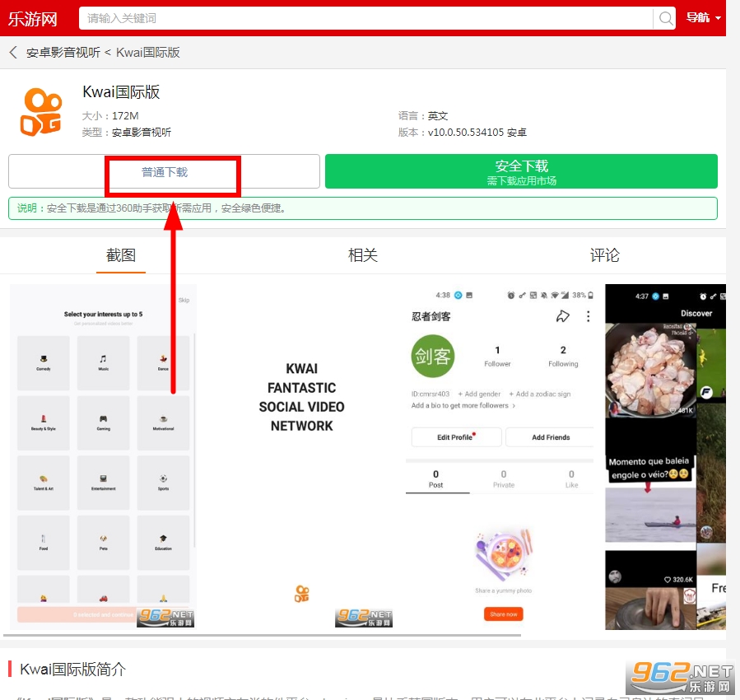Image resolution: width=740 pixels, height=700 pixels.
Task: Click the back arrow chevron
Action: 13,53
